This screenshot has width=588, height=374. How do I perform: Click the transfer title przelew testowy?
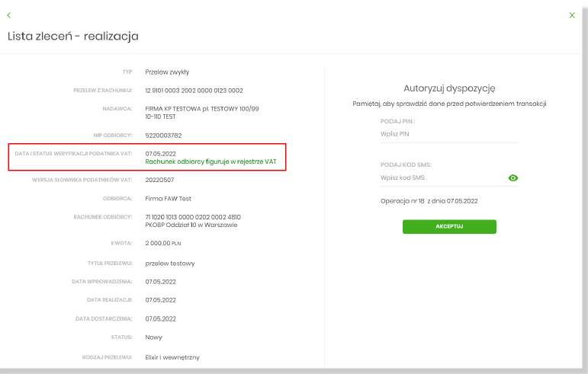170,264
